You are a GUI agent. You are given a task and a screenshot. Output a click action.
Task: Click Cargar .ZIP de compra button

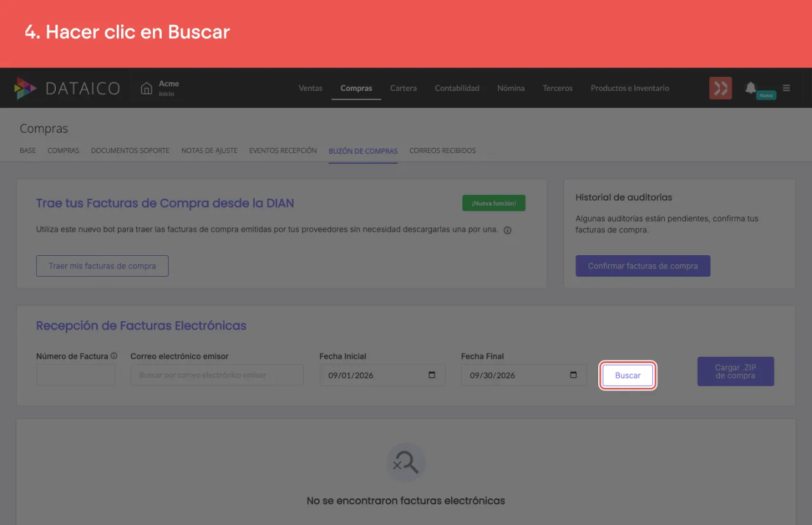point(735,371)
